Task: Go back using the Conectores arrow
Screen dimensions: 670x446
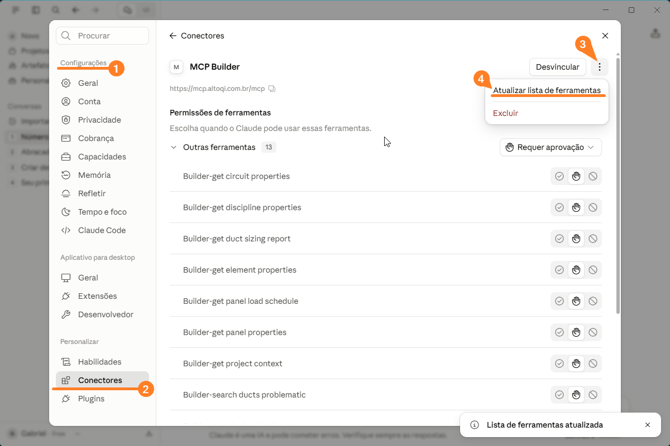Action: coord(173,35)
